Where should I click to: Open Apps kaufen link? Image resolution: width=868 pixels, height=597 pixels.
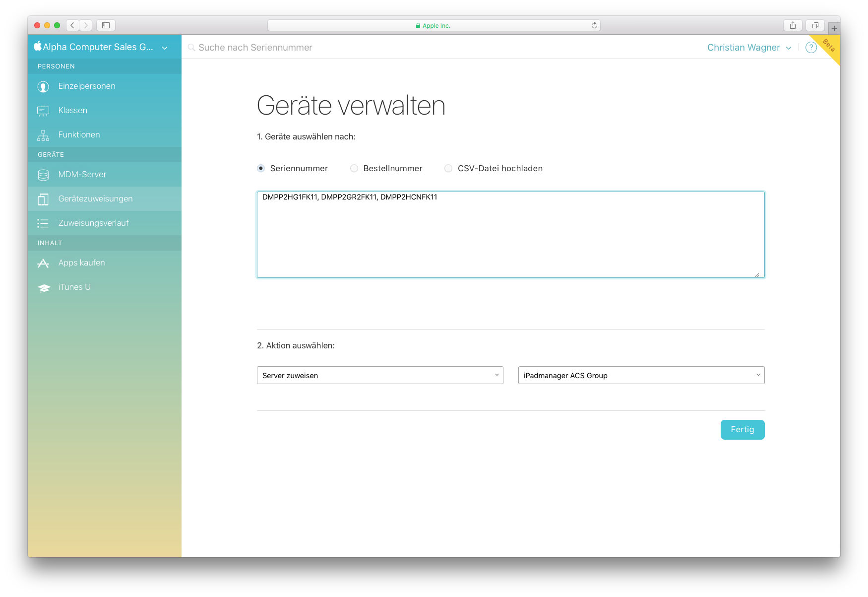(x=105, y=263)
